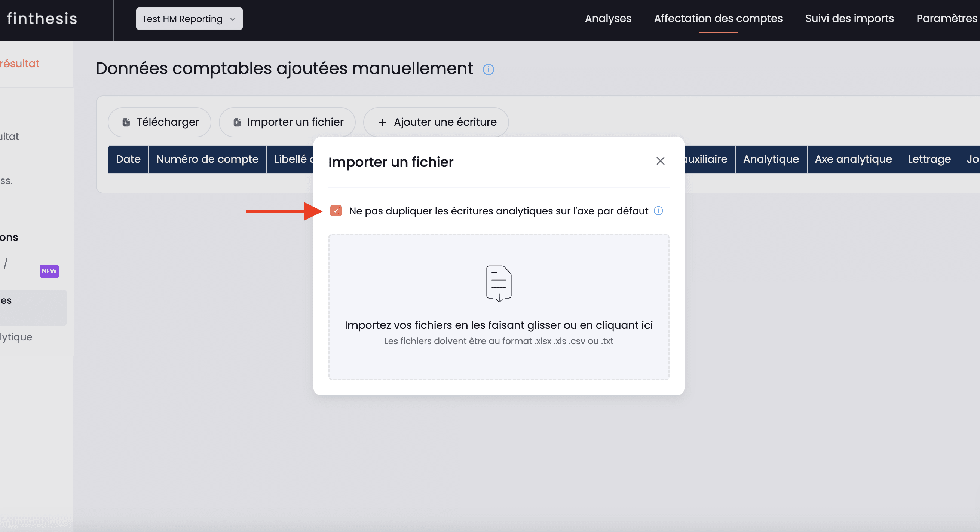Click the file download document icon
The height and width of the screenshot is (532, 980).
(x=498, y=284)
